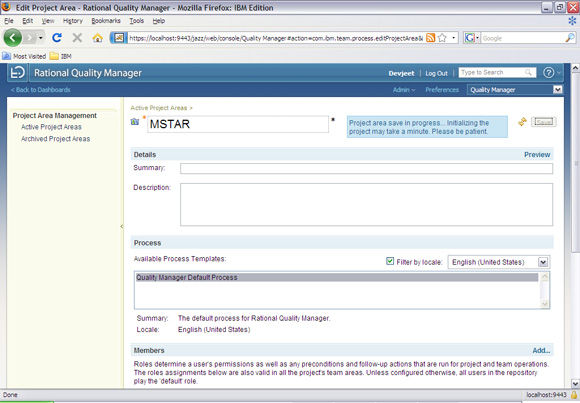
Task: Click the Firefox Back navigation button
Action: [x=13, y=37]
